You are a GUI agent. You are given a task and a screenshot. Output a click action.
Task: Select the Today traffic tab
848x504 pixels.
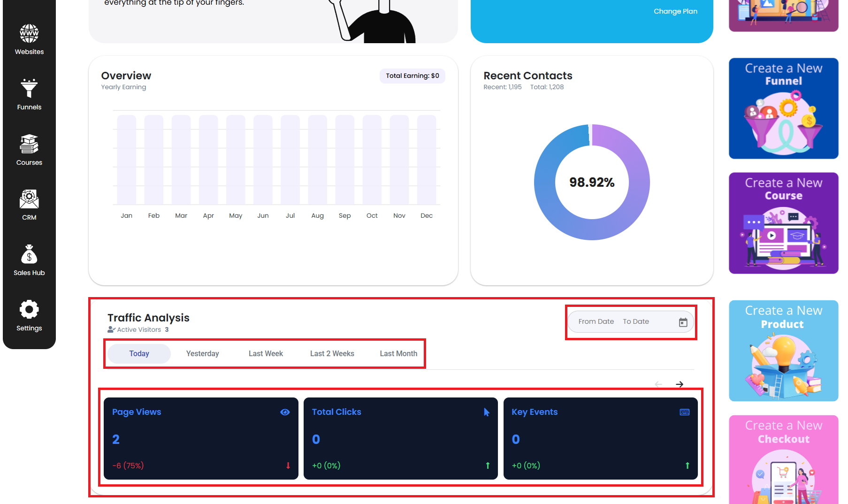(x=139, y=354)
